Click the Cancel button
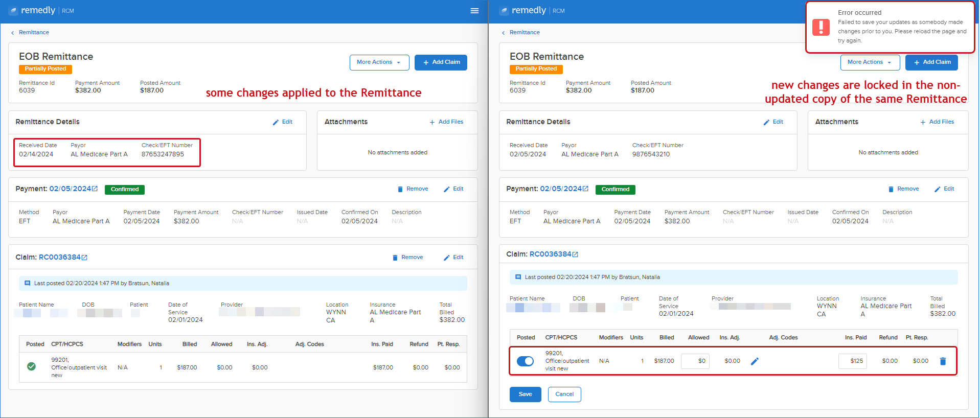The image size is (980, 418). click(x=564, y=394)
